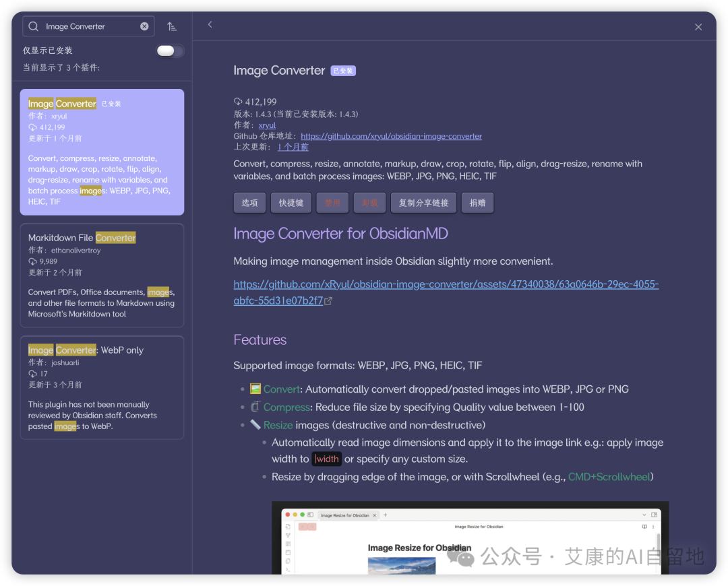Open the plugin sort order menu
This screenshot has width=728, height=586.
[172, 26]
